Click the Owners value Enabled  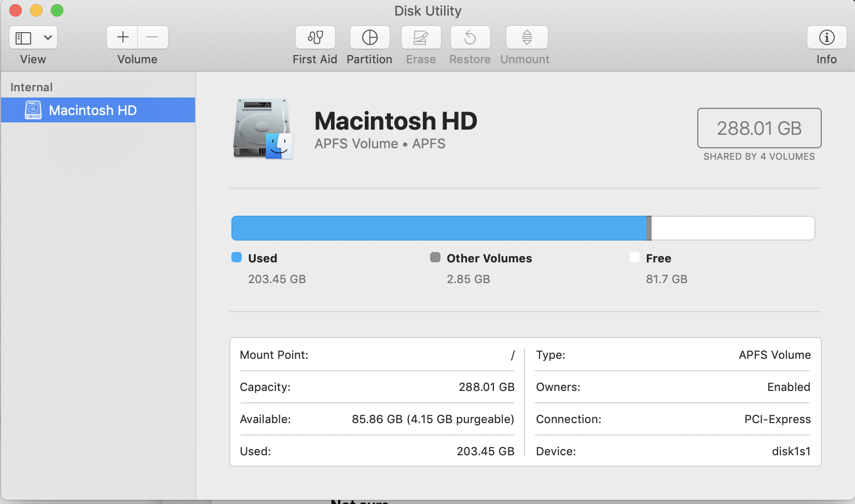click(x=789, y=387)
